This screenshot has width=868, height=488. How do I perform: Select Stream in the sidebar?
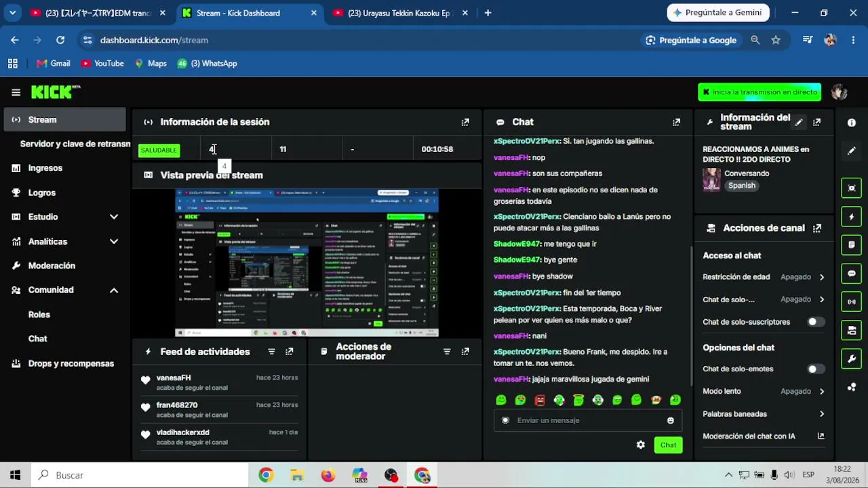click(64, 120)
